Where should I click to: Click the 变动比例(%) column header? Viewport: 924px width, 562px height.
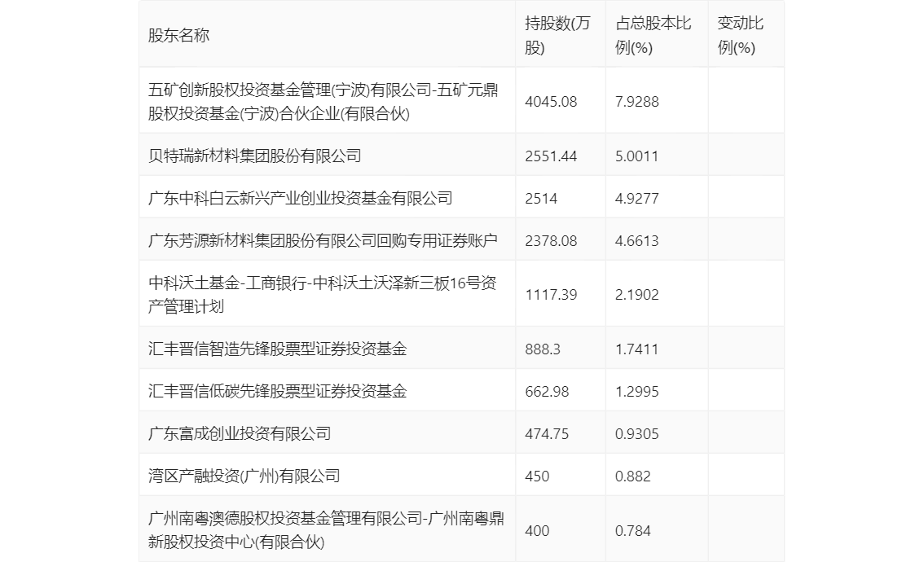click(740, 35)
